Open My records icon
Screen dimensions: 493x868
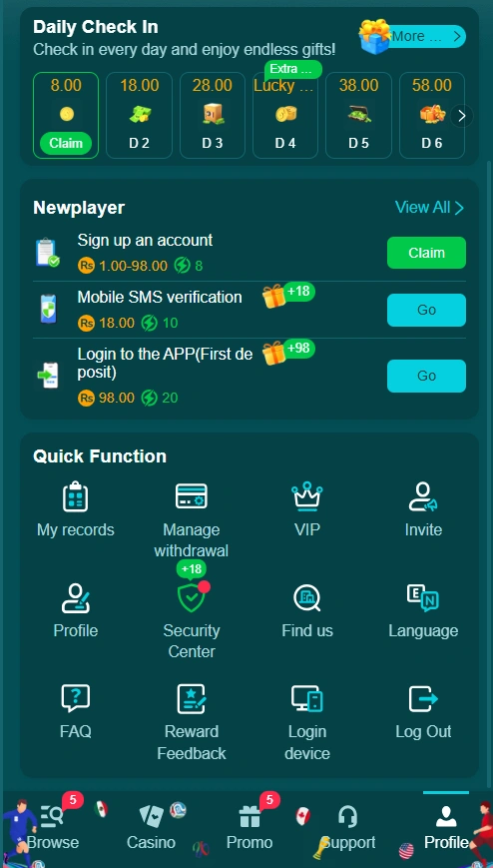click(x=75, y=496)
